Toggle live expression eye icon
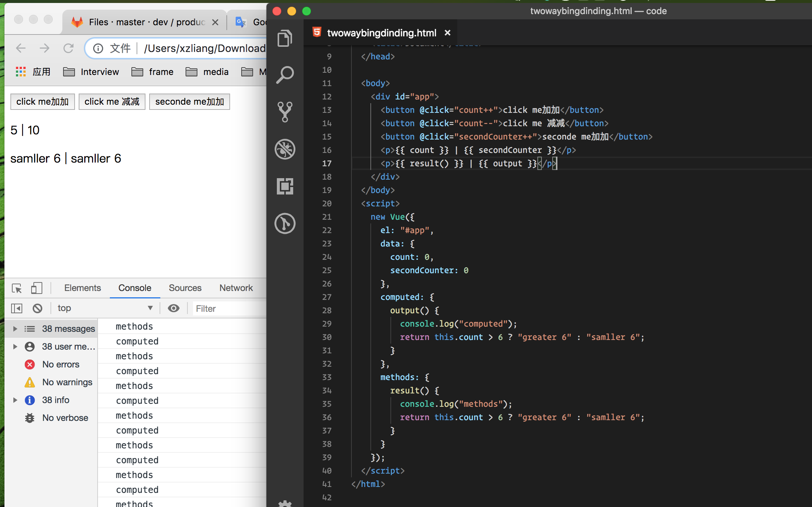Image resolution: width=812 pixels, height=507 pixels. click(x=173, y=308)
